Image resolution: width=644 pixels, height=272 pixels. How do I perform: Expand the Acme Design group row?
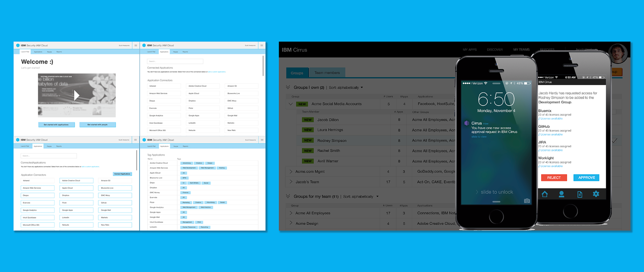[x=291, y=223]
